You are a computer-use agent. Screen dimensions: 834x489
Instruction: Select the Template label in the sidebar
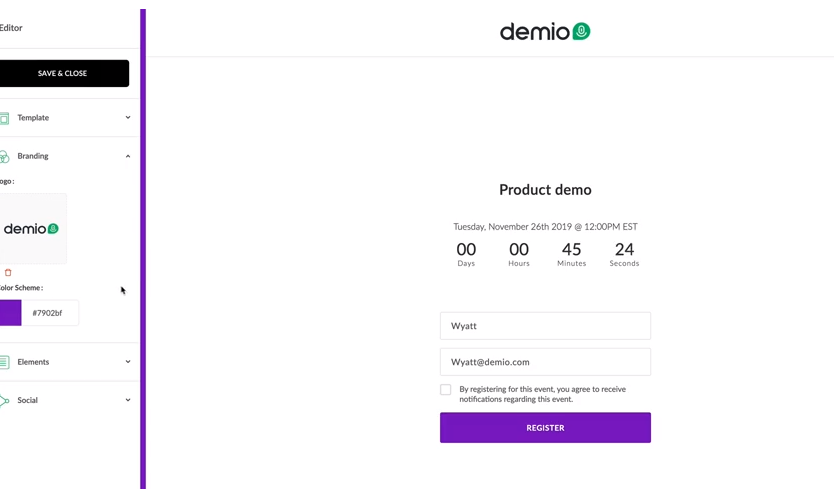coord(33,118)
